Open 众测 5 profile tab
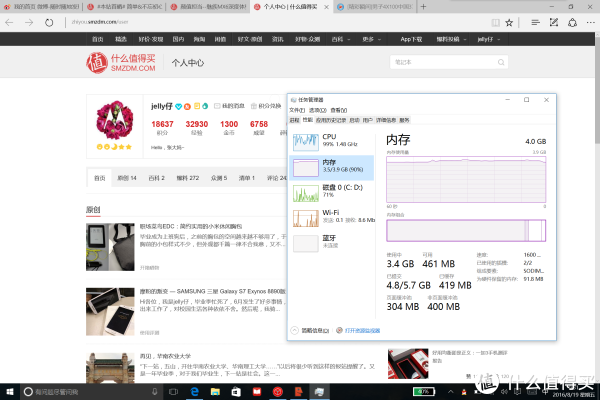 click(x=219, y=178)
